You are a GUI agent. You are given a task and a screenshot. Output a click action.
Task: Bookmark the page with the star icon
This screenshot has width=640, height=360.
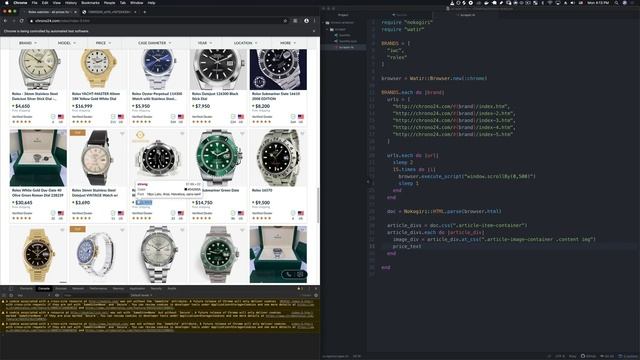coord(285,20)
